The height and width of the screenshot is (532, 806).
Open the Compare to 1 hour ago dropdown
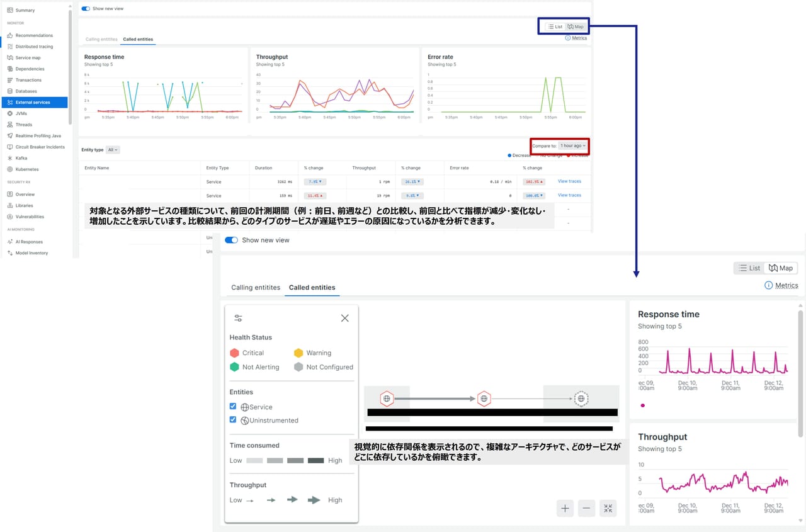point(572,145)
